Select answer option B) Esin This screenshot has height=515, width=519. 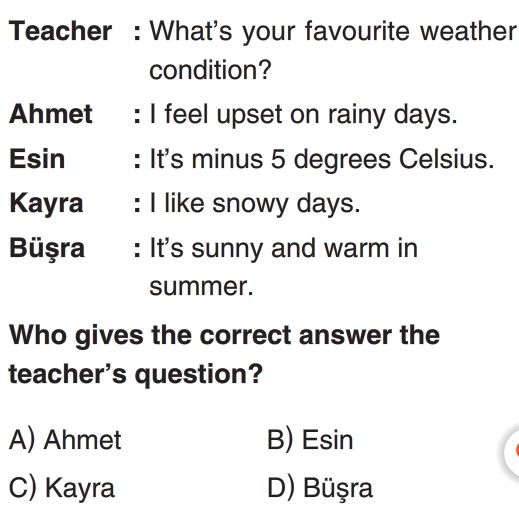click(x=310, y=440)
